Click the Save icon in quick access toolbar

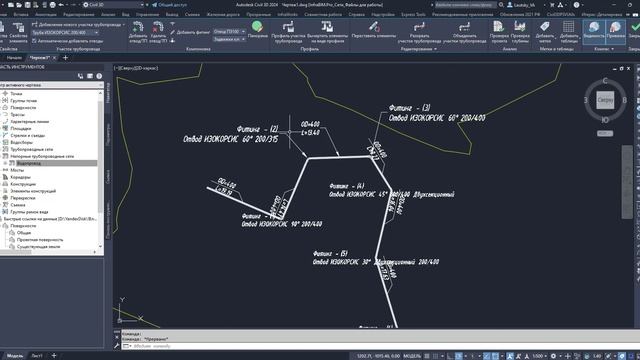click(27, 5)
